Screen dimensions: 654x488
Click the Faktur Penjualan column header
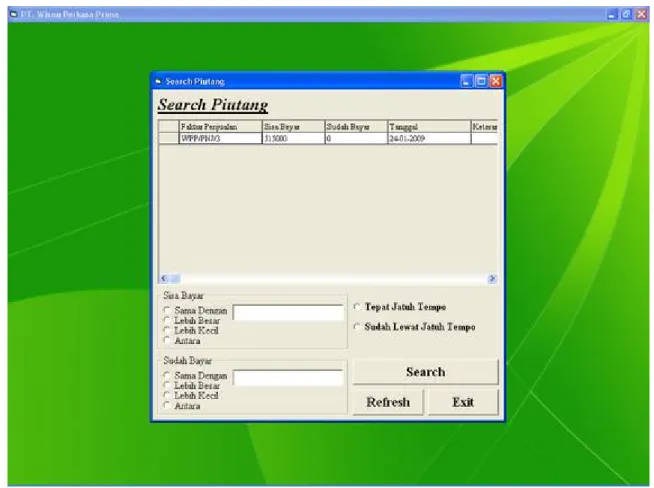(221, 126)
